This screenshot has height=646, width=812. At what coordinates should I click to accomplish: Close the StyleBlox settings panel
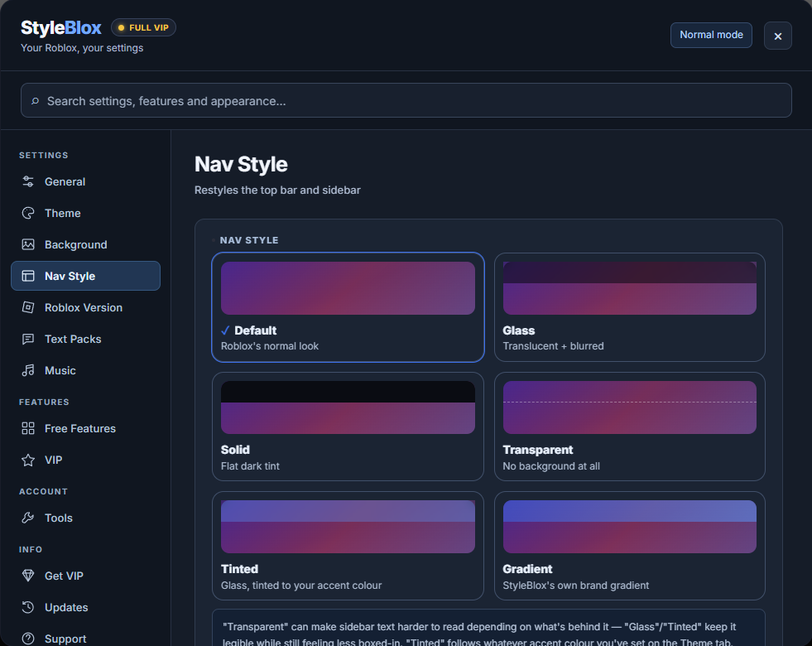tap(777, 36)
